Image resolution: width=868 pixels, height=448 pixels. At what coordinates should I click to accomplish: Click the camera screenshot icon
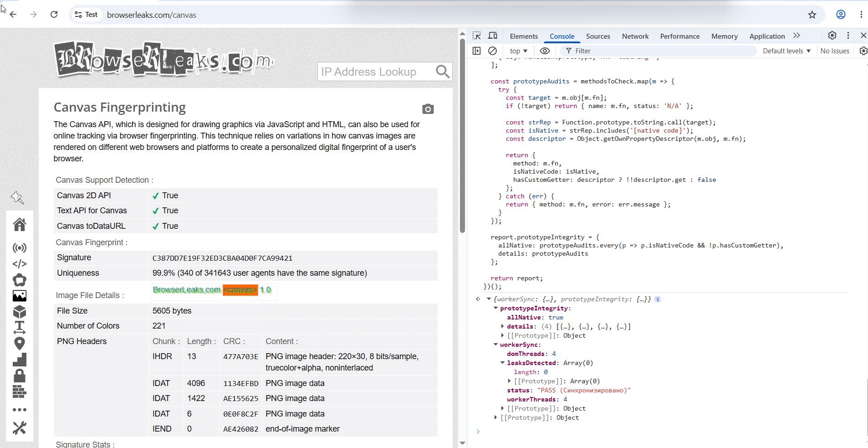[x=428, y=109]
